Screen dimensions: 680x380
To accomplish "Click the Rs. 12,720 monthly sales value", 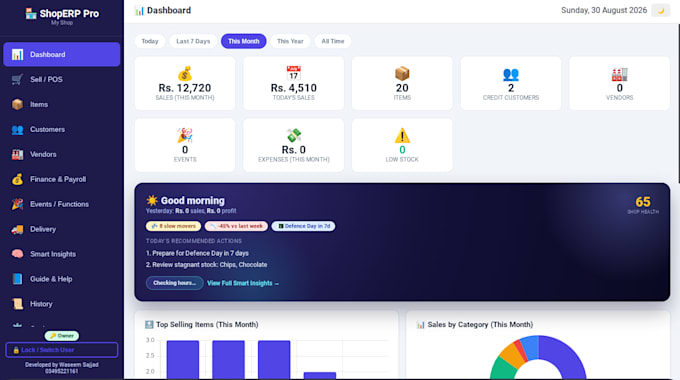I will point(185,88).
